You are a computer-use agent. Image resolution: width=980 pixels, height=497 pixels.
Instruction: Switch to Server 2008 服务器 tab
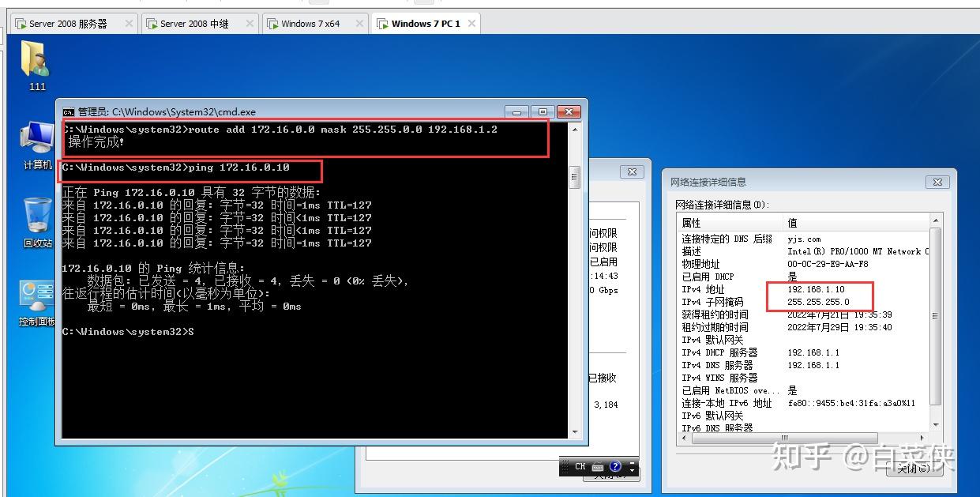[x=68, y=24]
